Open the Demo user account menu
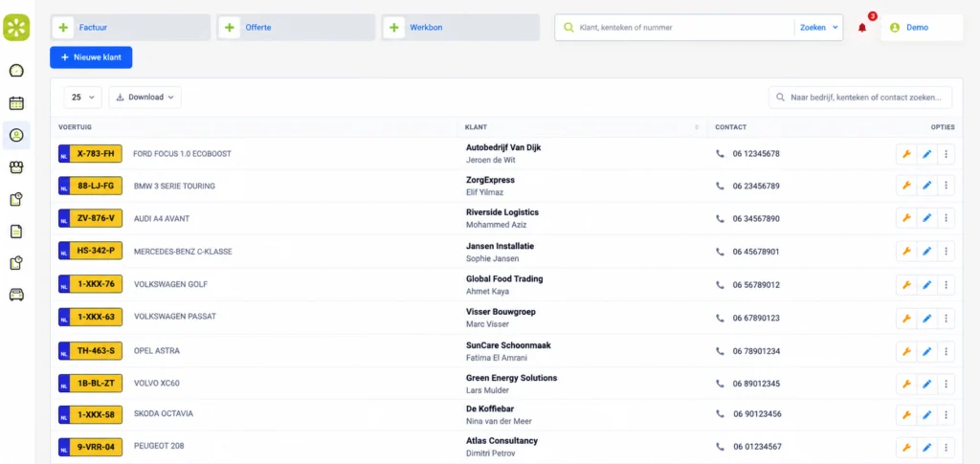 922,28
